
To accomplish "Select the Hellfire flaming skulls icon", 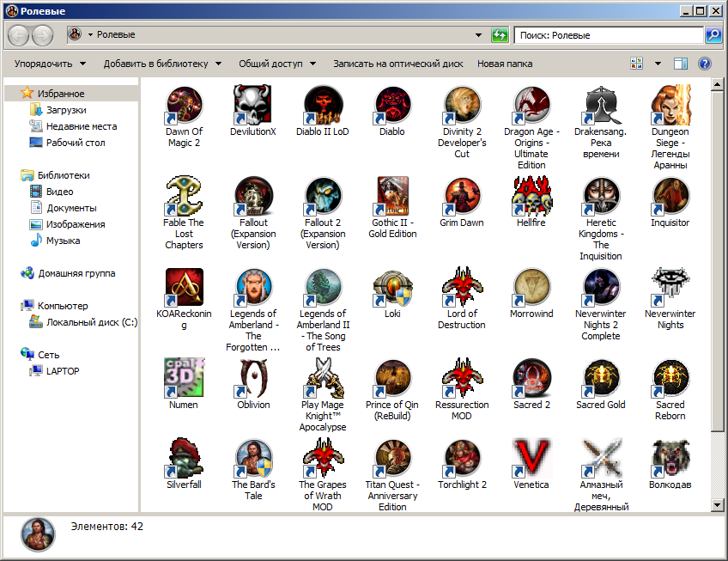I will tap(531, 196).
